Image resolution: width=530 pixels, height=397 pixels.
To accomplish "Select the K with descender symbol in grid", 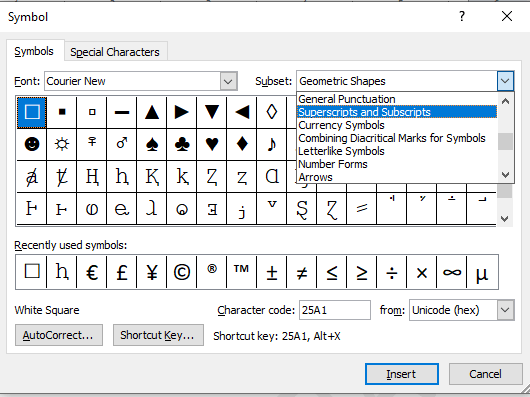I will (x=152, y=176).
